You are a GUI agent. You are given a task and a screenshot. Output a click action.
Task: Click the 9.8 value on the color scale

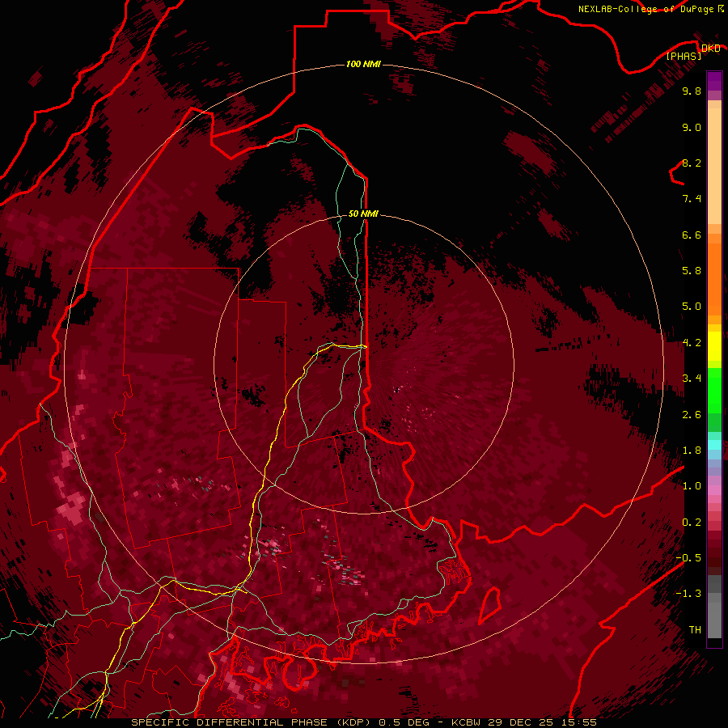[692, 91]
